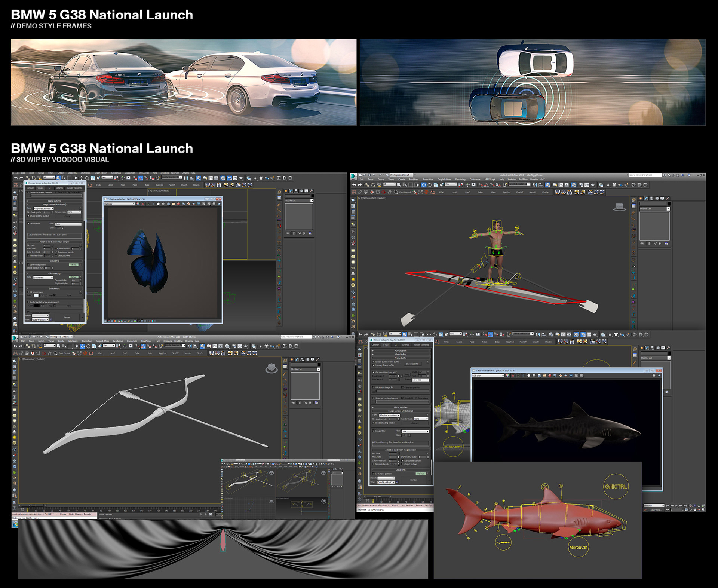Open Render mask None dropdown in shark Render Setup
Screen dimensions: 718x588
tap(421, 419)
